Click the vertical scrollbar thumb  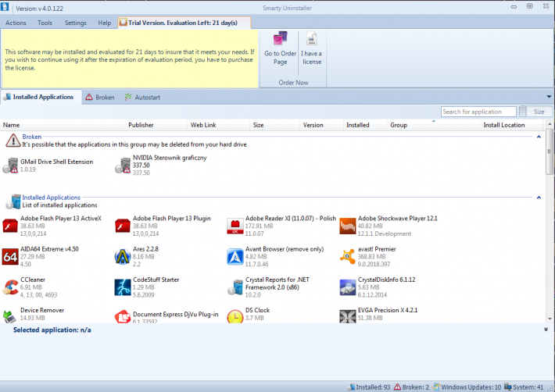click(550, 151)
